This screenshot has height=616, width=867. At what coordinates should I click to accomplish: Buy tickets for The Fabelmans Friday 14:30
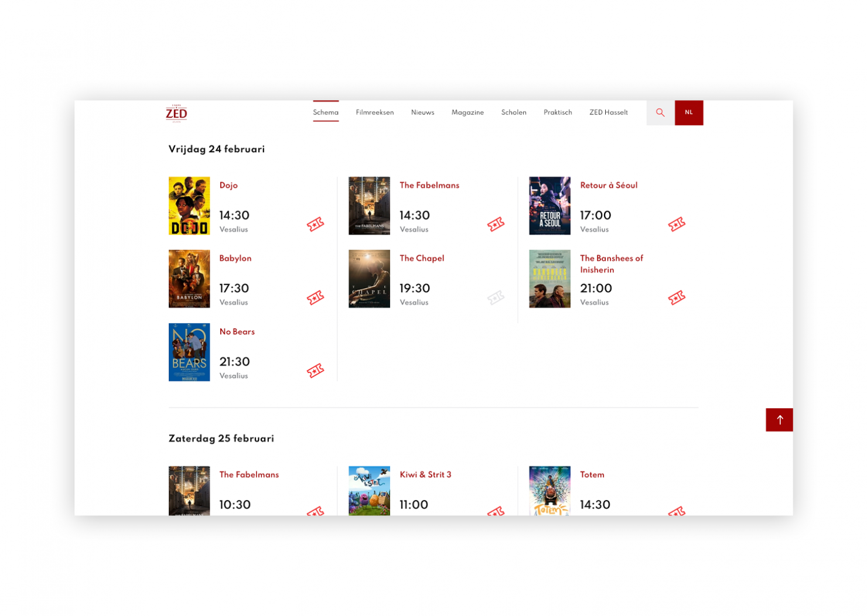(x=496, y=224)
